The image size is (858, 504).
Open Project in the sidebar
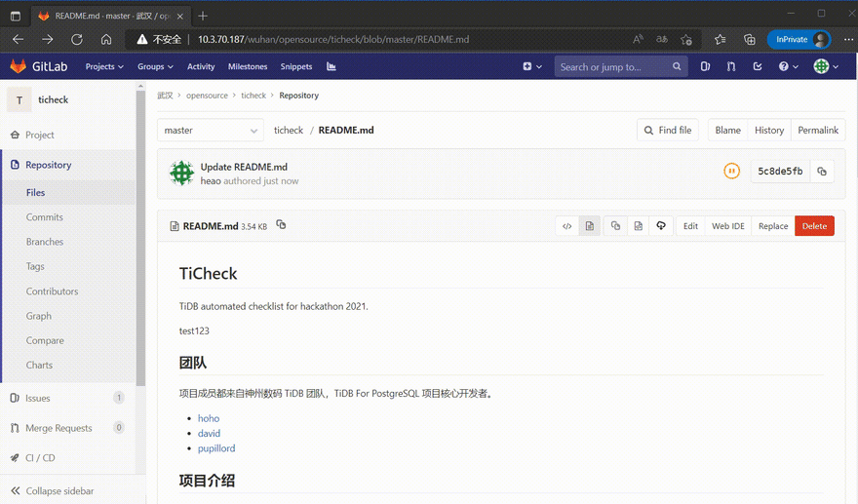click(x=39, y=135)
